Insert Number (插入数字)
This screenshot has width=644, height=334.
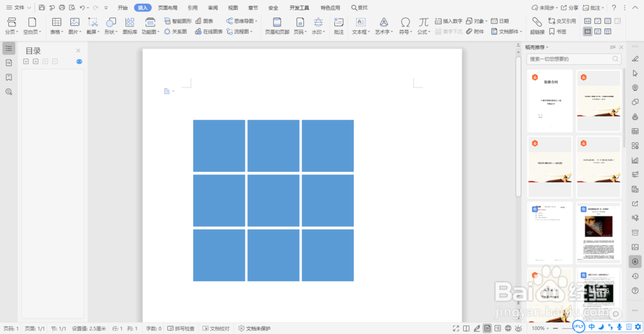(448, 21)
